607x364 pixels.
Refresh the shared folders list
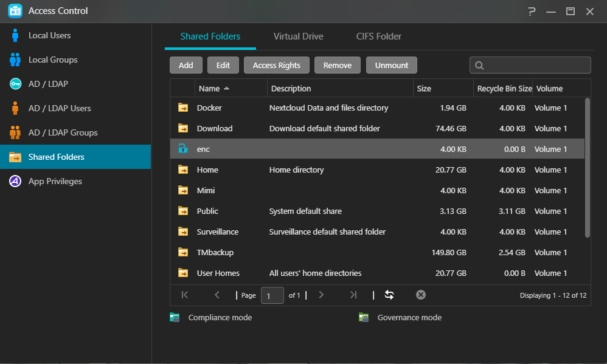[389, 295]
